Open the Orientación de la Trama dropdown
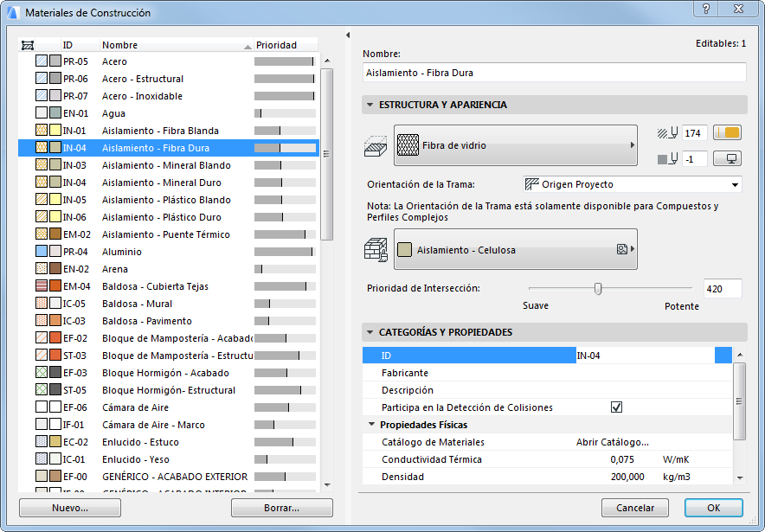The image size is (765, 532). tap(633, 184)
